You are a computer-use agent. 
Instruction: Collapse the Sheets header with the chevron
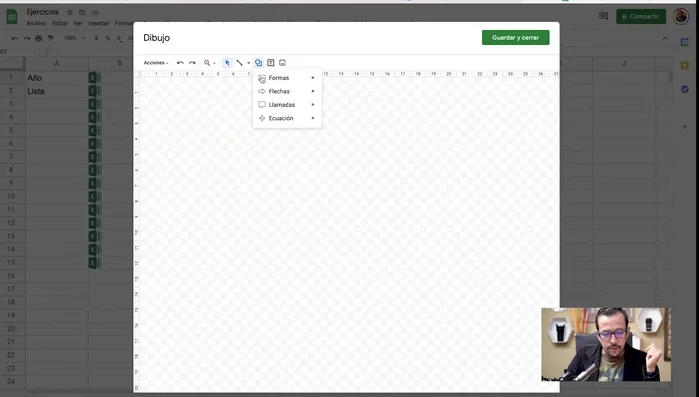tap(665, 39)
